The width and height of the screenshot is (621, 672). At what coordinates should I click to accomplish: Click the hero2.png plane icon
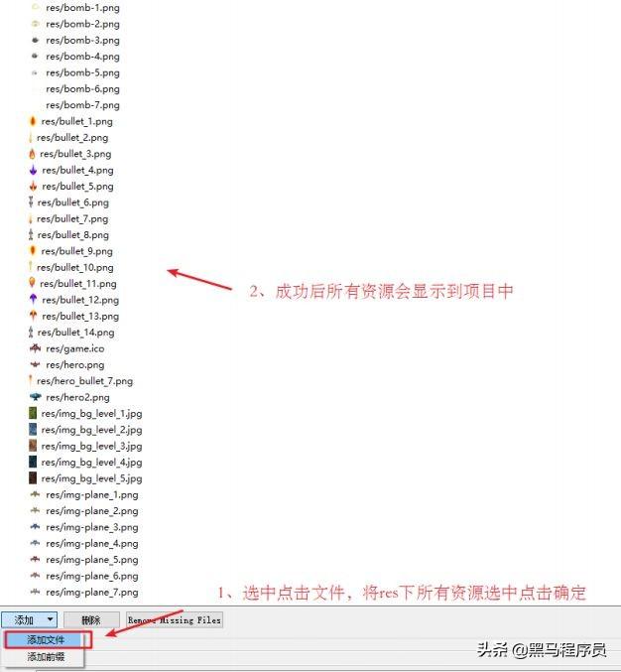point(35,397)
